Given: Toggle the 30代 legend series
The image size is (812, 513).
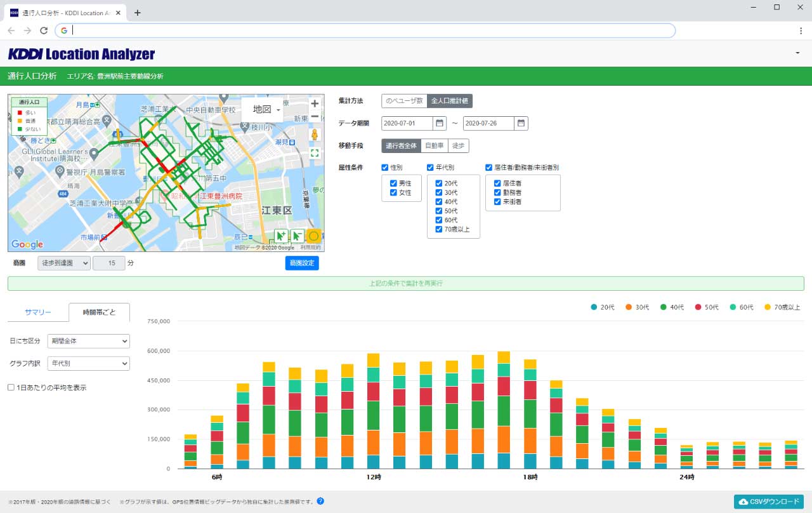Looking at the screenshot, I should [638, 307].
